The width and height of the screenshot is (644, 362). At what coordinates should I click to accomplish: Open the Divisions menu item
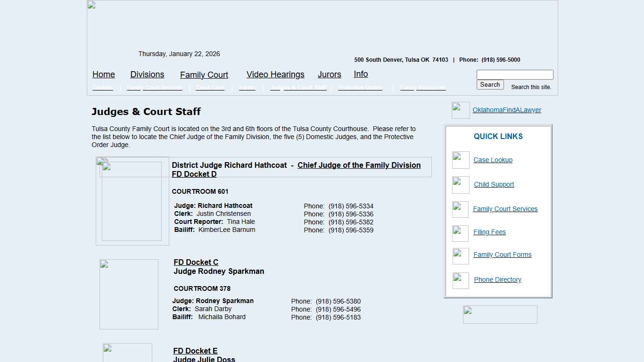pyautogui.click(x=147, y=74)
